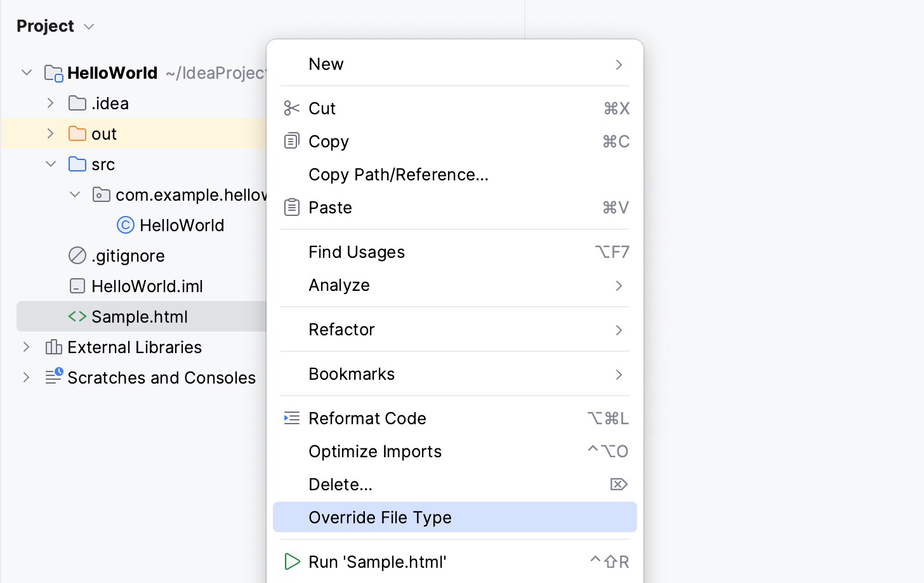Select the HelloWorld.iml file in the tree
Screen dimensions: 924x583
click(147, 286)
